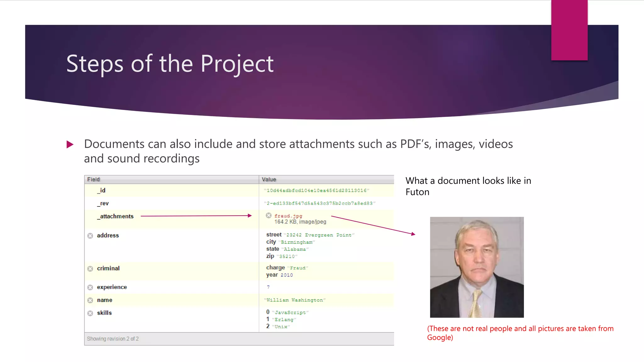Select the _attachments field name

pos(115,217)
